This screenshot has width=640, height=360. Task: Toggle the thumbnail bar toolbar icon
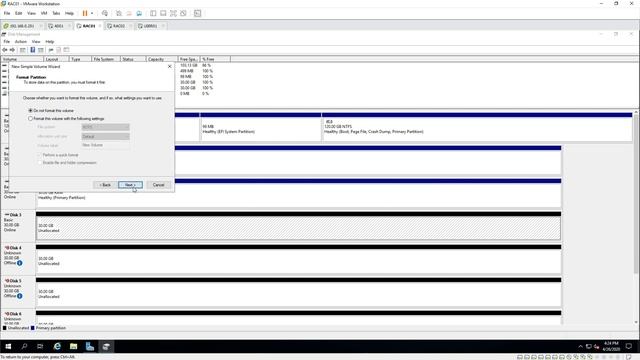(163, 13)
